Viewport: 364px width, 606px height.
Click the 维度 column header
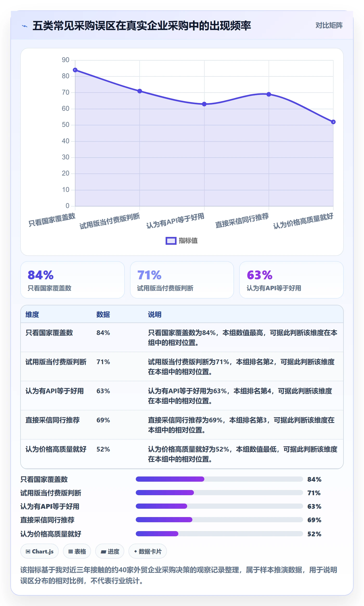32,314
